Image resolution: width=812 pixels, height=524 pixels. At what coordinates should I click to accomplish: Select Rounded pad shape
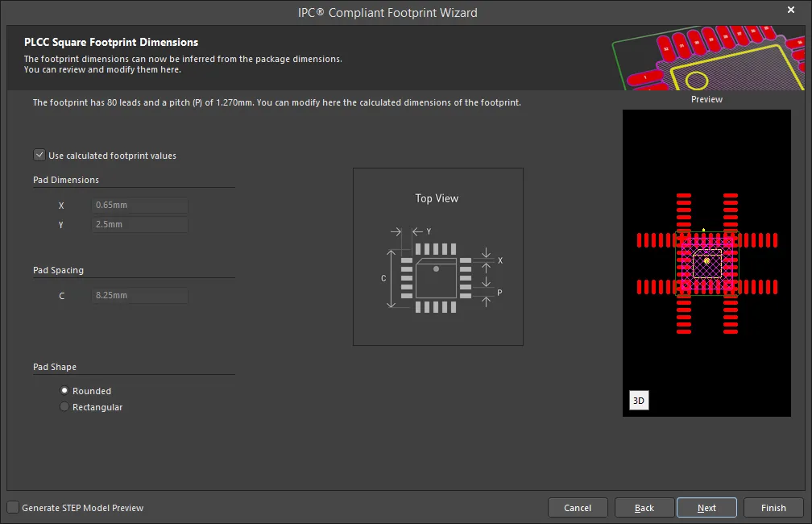coord(64,390)
